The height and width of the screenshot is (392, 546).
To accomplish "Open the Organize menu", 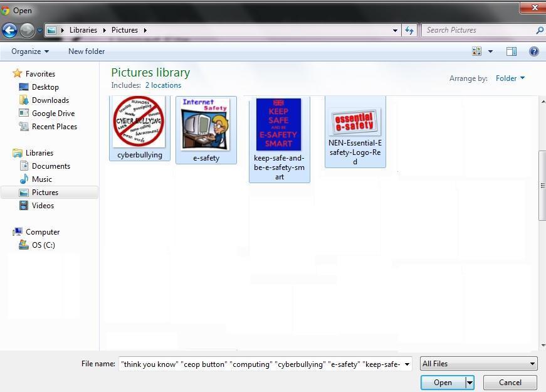I will click(x=30, y=51).
